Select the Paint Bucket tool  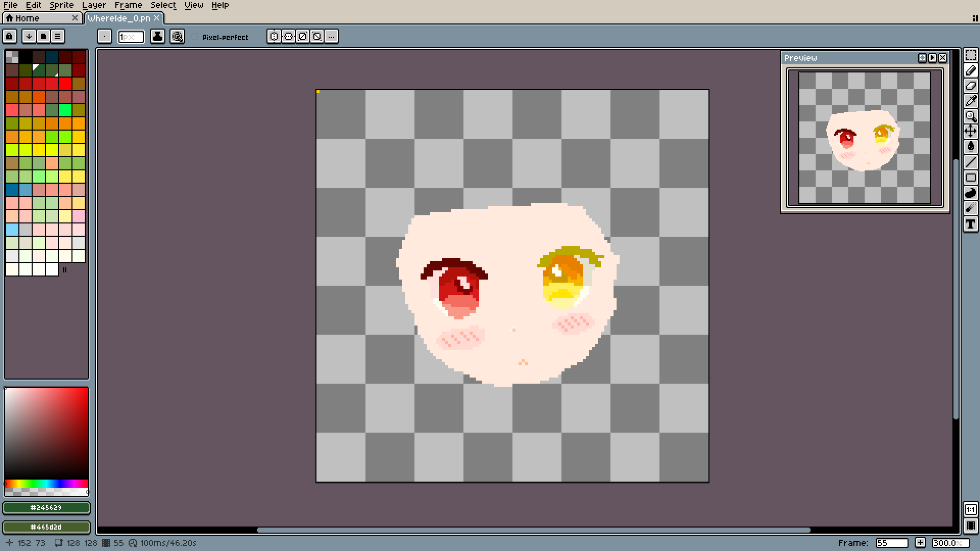pos(970,147)
